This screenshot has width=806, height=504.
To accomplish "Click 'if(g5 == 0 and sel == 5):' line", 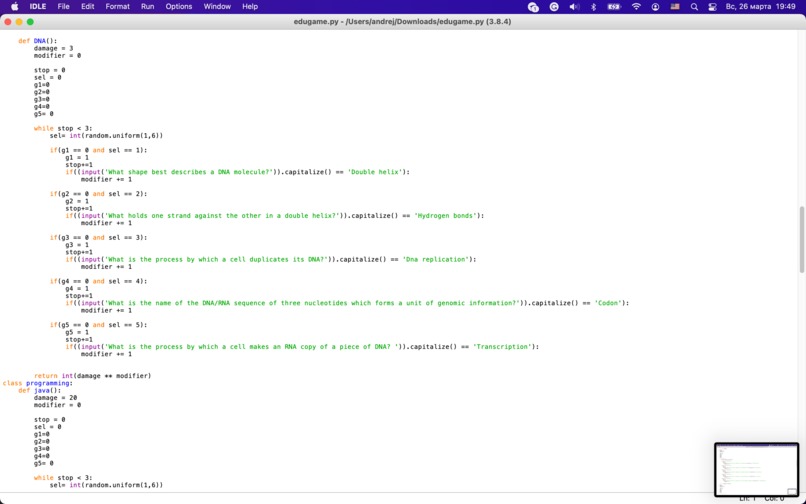I will (98, 325).
